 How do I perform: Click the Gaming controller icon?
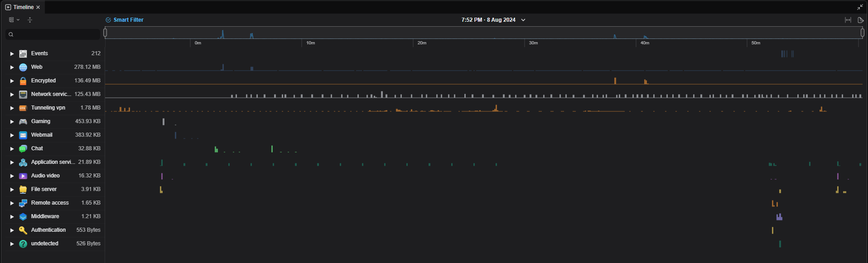click(x=23, y=121)
